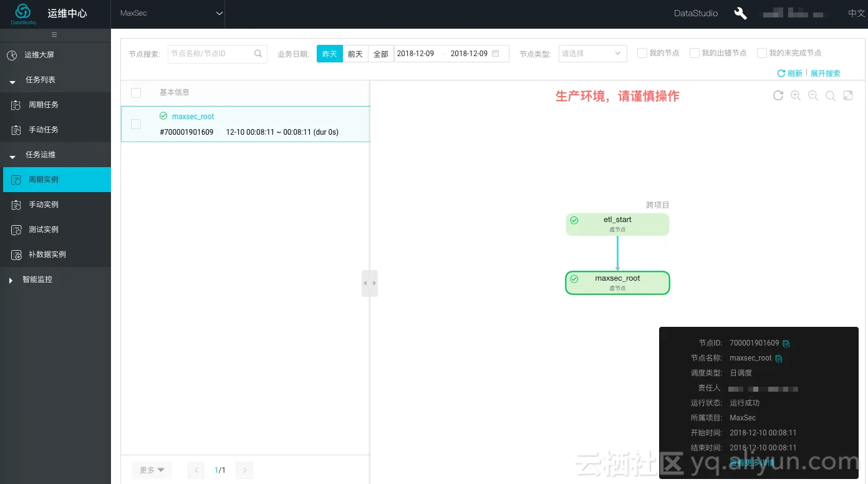Click the 跨项目 label above etl_start
The height and width of the screenshot is (484, 868).
pos(658,205)
